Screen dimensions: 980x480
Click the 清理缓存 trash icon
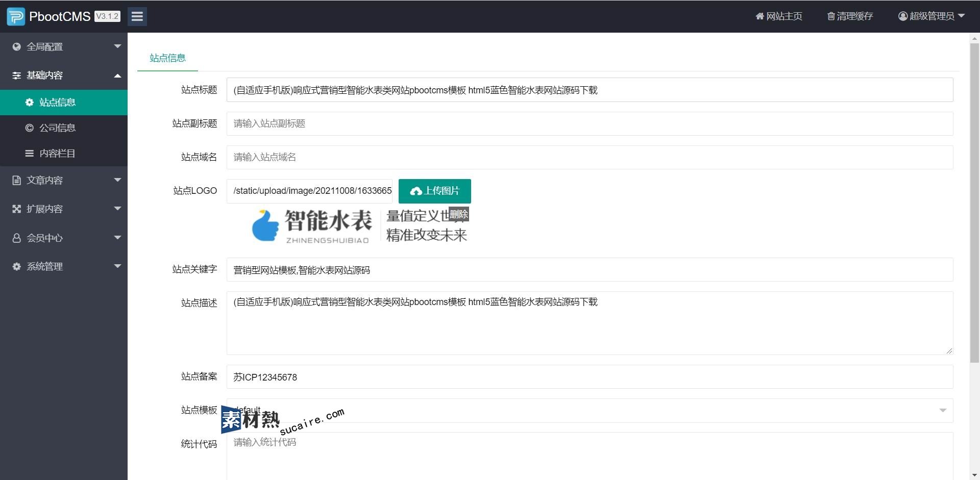point(831,16)
